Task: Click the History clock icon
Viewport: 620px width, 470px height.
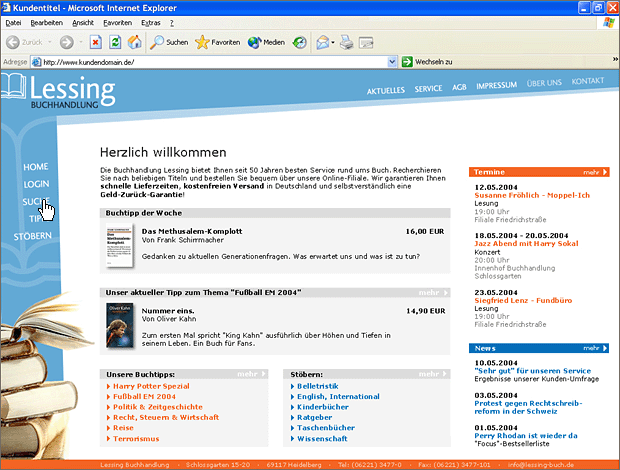Action: [x=299, y=42]
